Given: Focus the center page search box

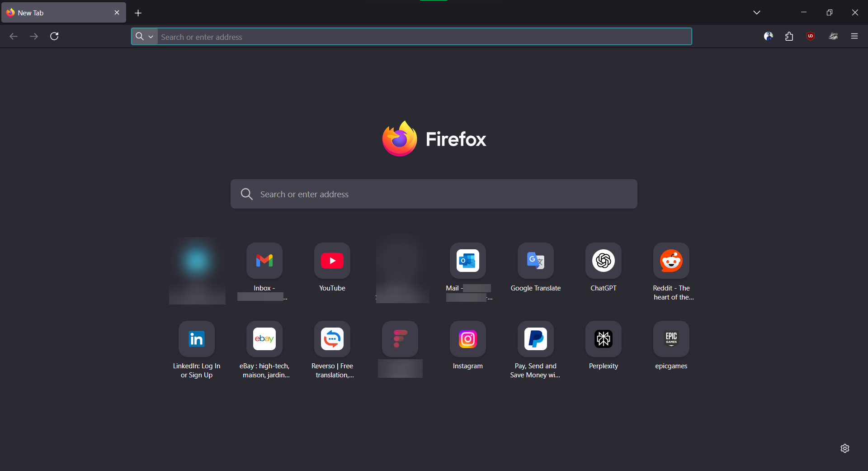Looking at the screenshot, I should click(434, 194).
